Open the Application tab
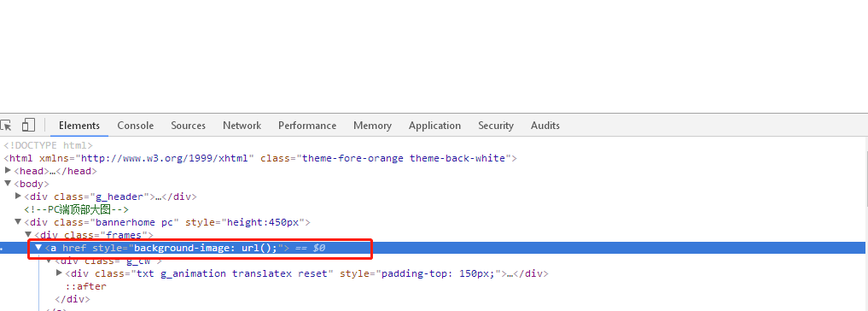This screenshot has width=868, height=311. tap(434, 126)
